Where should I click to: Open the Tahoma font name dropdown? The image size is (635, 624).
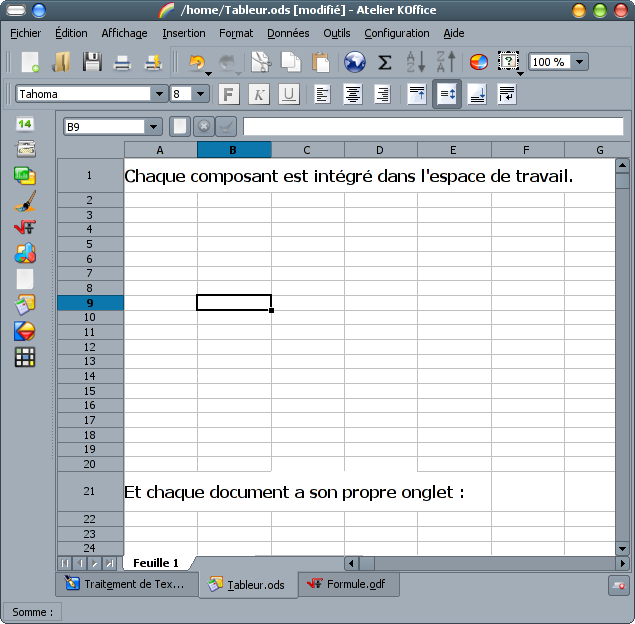pyautogui.click(x=159, y=94)
